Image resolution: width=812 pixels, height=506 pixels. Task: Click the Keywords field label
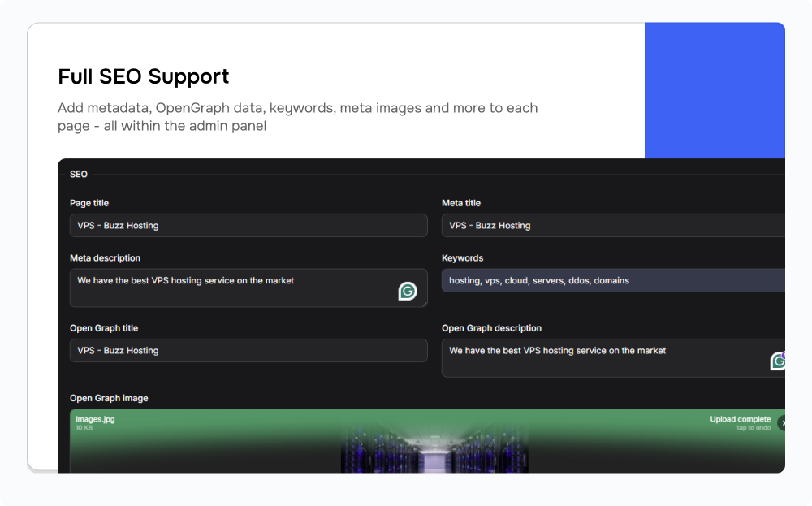[x=462, y=258]
